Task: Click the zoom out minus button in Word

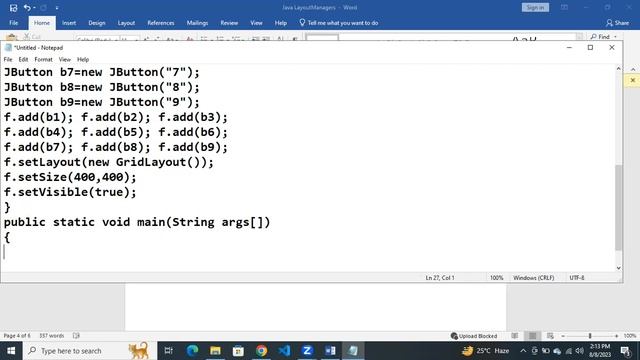Action: click(563, 336)
